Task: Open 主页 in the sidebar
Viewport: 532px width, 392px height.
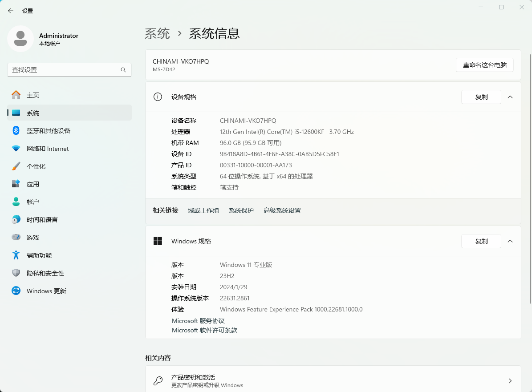Action: (69, 95)
